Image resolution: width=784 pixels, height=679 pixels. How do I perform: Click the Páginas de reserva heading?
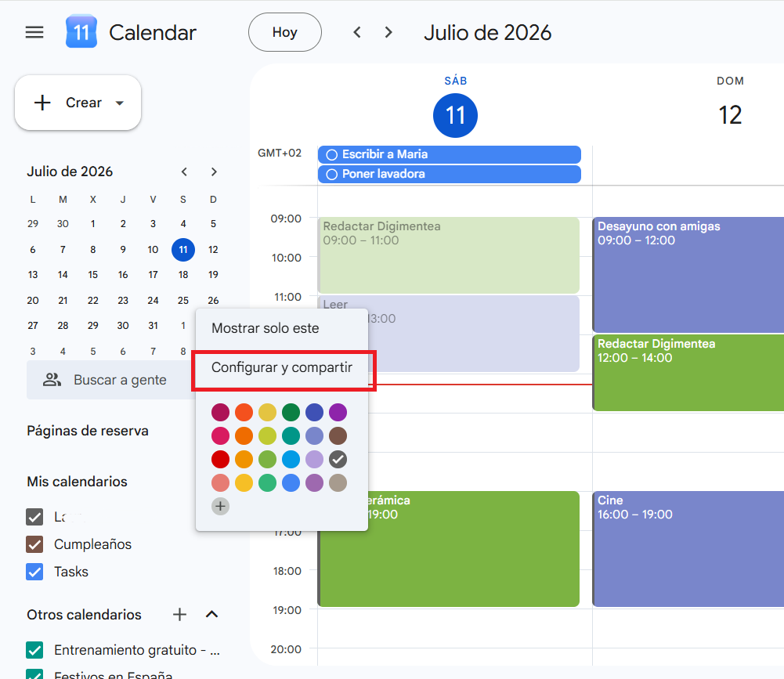click(88, 431)
